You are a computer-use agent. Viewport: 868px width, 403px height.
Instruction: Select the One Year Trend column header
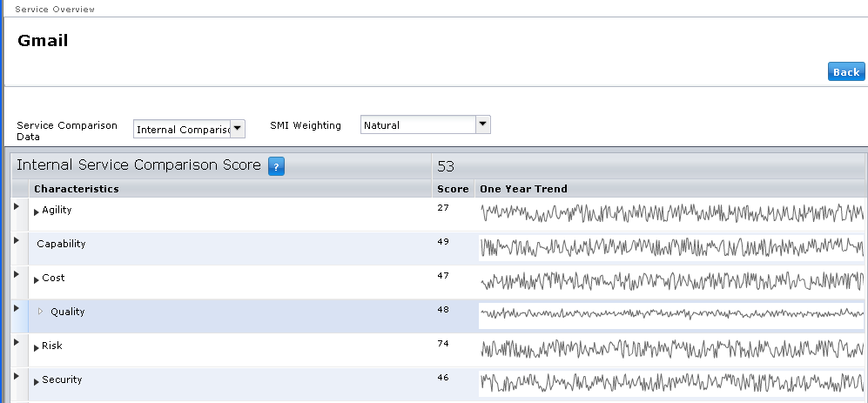[x=523, y=189]
